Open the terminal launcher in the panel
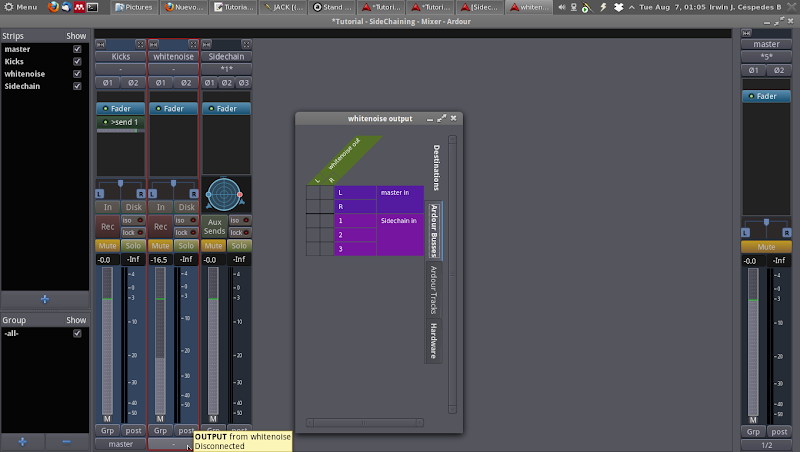 92,7
